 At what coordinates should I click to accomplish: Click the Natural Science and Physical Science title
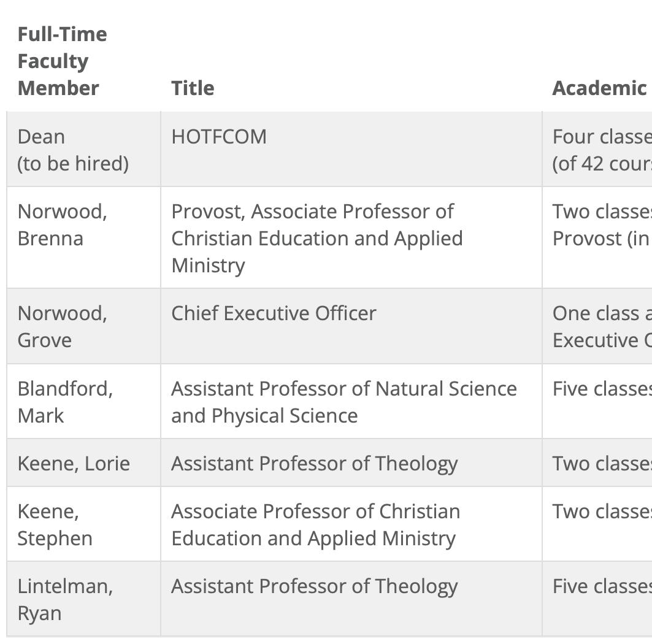click(343, 402)
